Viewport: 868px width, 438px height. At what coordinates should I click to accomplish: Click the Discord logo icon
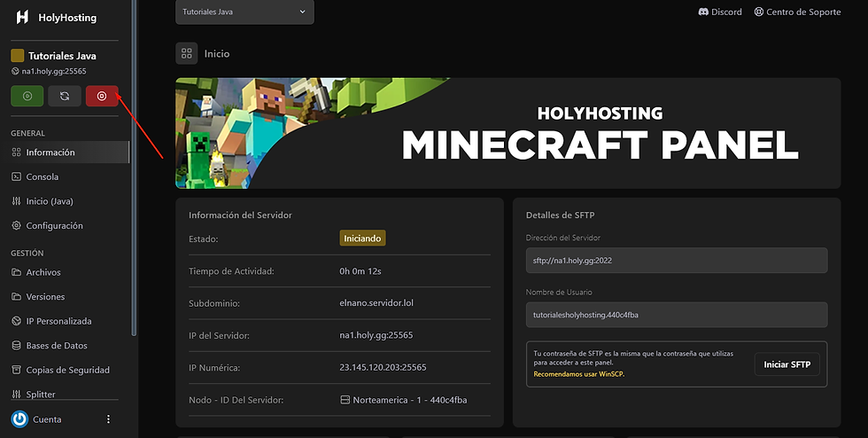pos(703,12)
